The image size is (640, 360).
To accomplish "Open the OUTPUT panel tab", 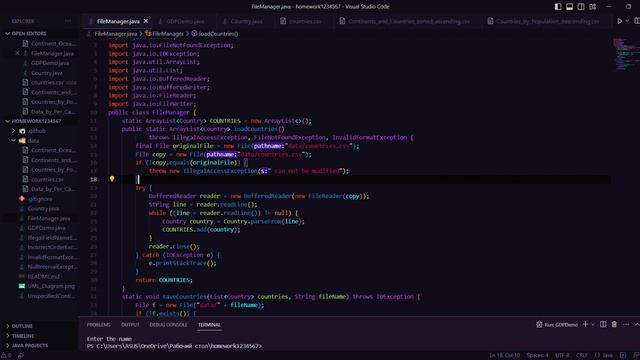I will click(130, 325).
